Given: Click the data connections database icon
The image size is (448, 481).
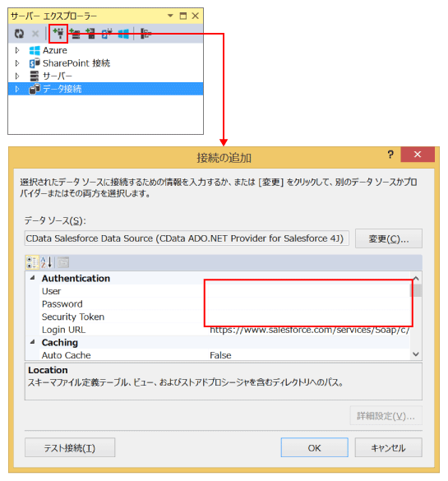Looking at the screenshot, I should pyautogui.click(x=35, y=89).
